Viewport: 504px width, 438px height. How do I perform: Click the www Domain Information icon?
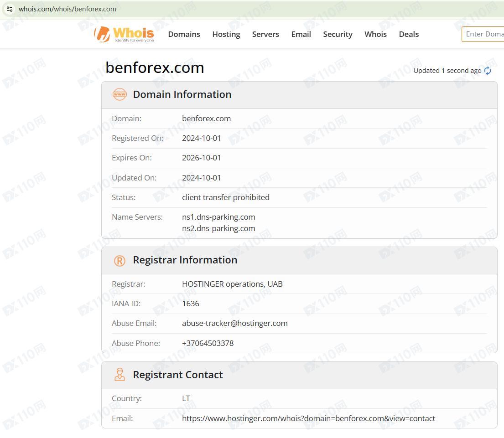pos(120,94)
